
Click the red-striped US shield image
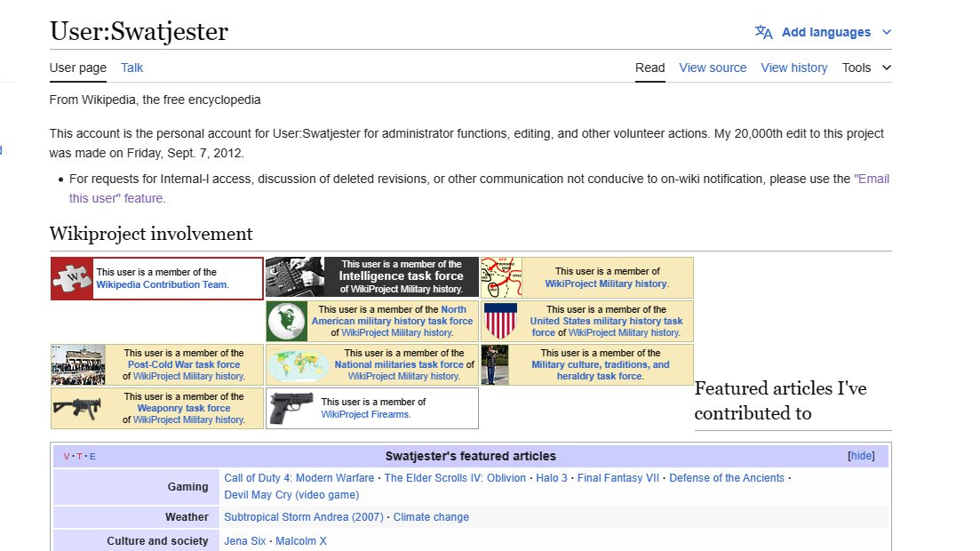[500, 321]
